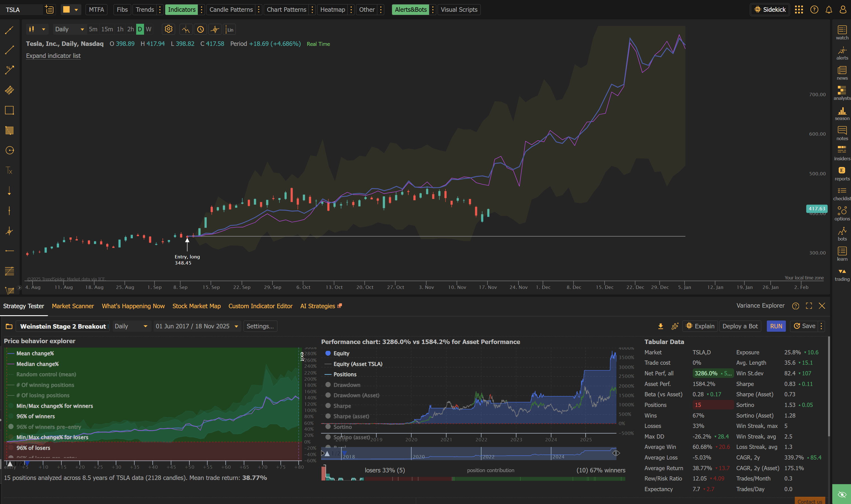Open the Stock Market Map tab

196,306
